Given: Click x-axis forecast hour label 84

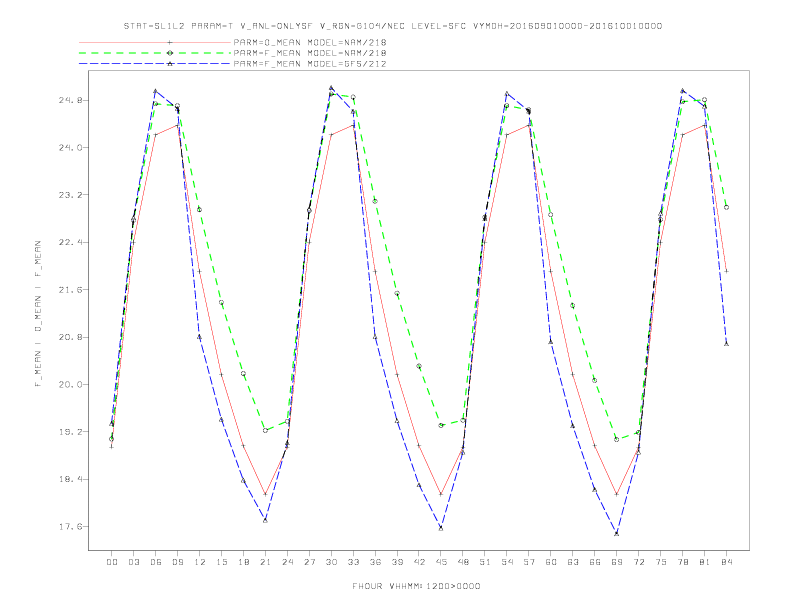Looking at the screenshot, I should point(727,562).
